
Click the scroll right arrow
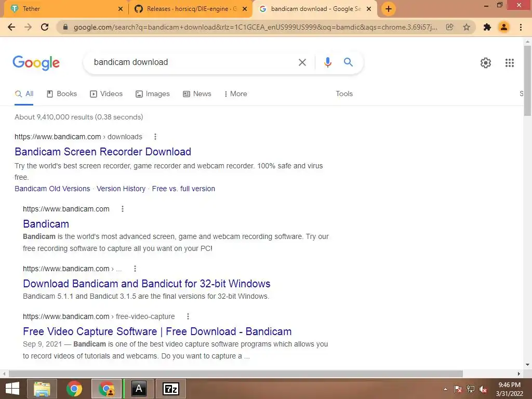tap(519, 374)
